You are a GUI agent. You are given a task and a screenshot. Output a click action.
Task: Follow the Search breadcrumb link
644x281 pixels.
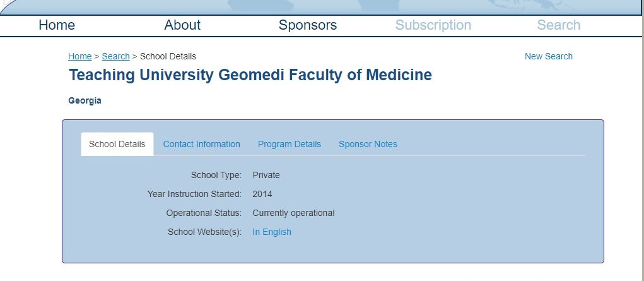coord(115,56)
